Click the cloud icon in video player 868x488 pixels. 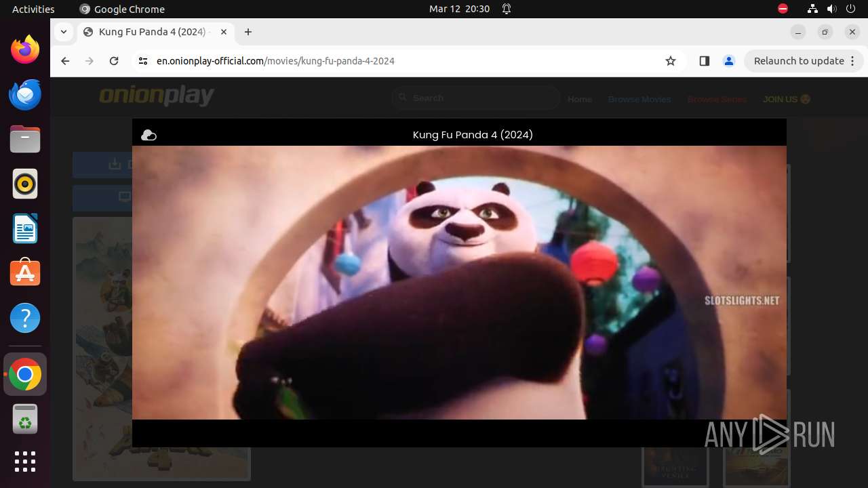tap(149, 136)
